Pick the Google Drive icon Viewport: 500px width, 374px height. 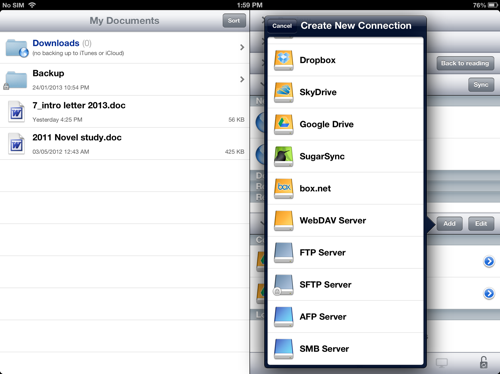284,124
